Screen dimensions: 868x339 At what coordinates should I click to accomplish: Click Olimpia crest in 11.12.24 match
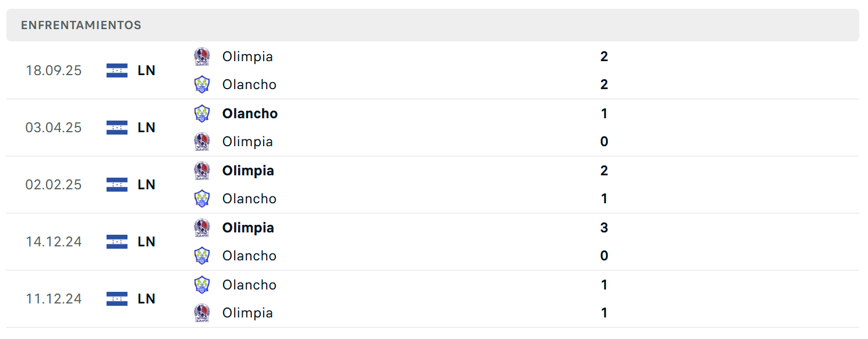tap(202, 313)
